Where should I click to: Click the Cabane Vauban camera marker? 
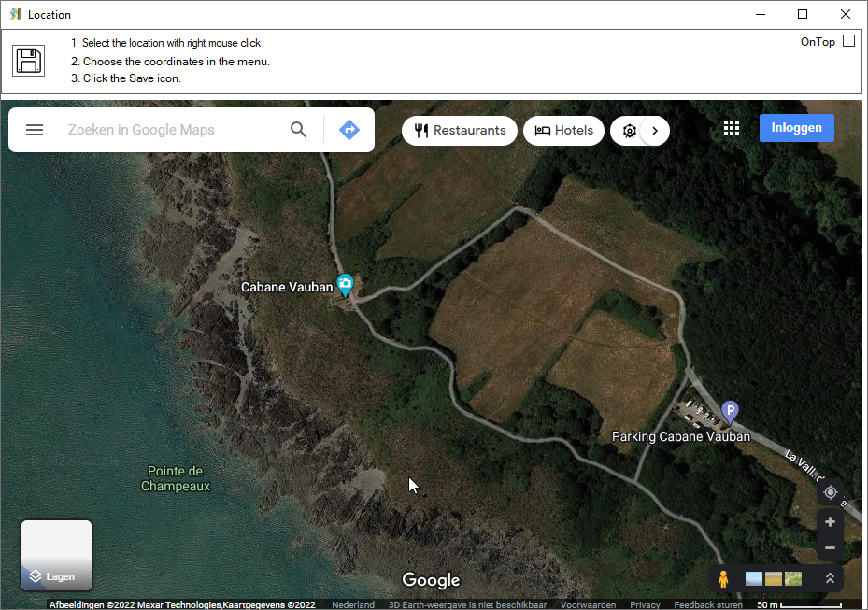tap(345, 284)
